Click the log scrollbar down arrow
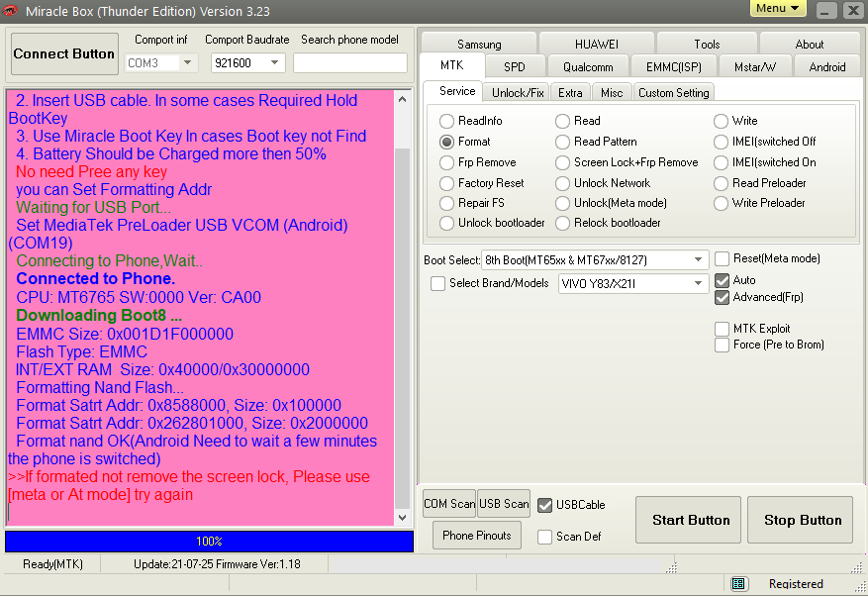The width and height of the screenshot is (868, 596). point(403,518)
